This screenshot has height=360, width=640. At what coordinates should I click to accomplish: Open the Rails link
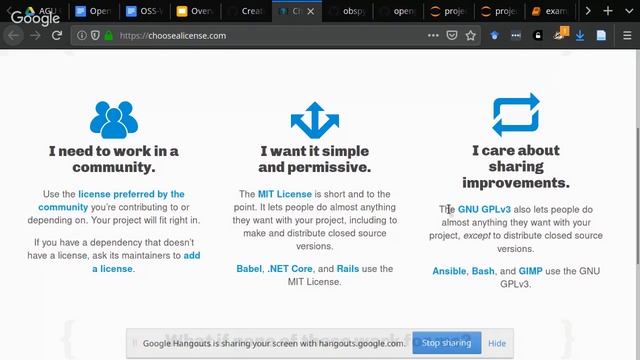(348, 269)
